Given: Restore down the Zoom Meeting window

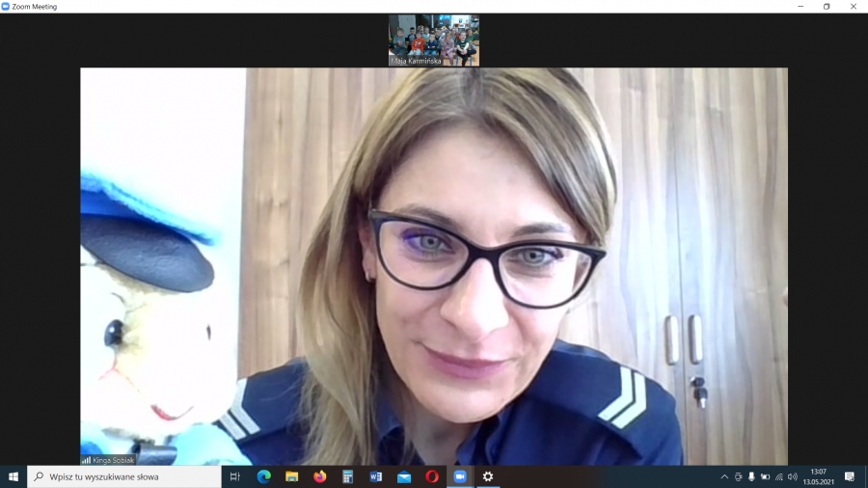Looking at the screenshot, I should pos(827,7).
